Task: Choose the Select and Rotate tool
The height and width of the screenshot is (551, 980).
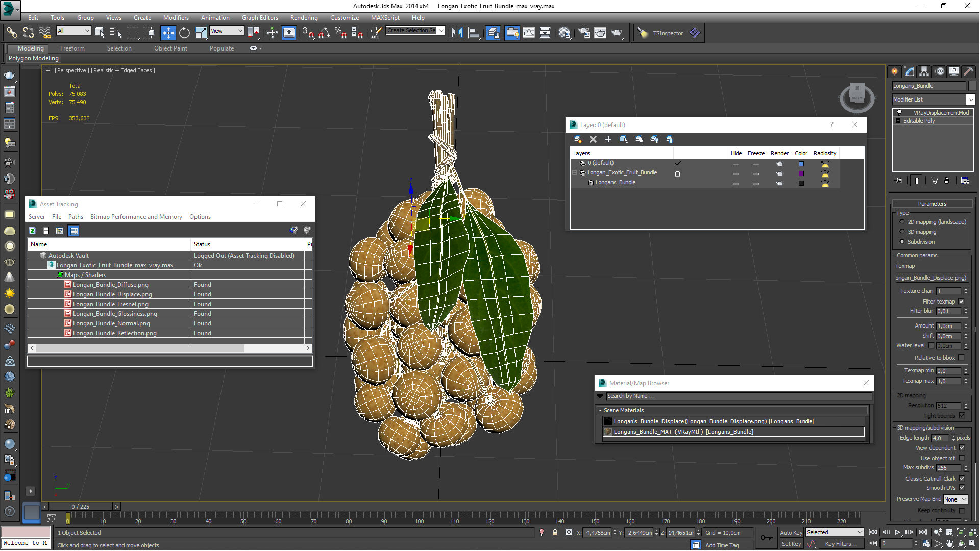Action: pyautogui.click(x=184, y=33)
